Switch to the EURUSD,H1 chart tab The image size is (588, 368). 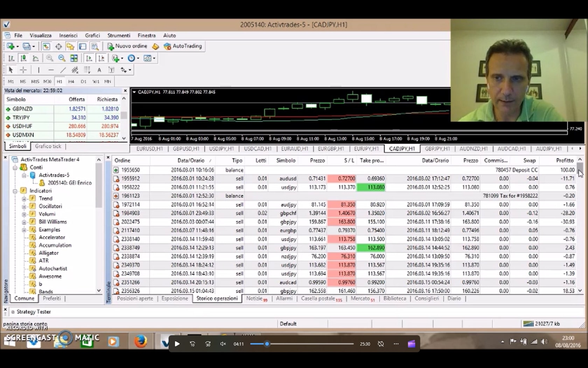coord(149,149)
